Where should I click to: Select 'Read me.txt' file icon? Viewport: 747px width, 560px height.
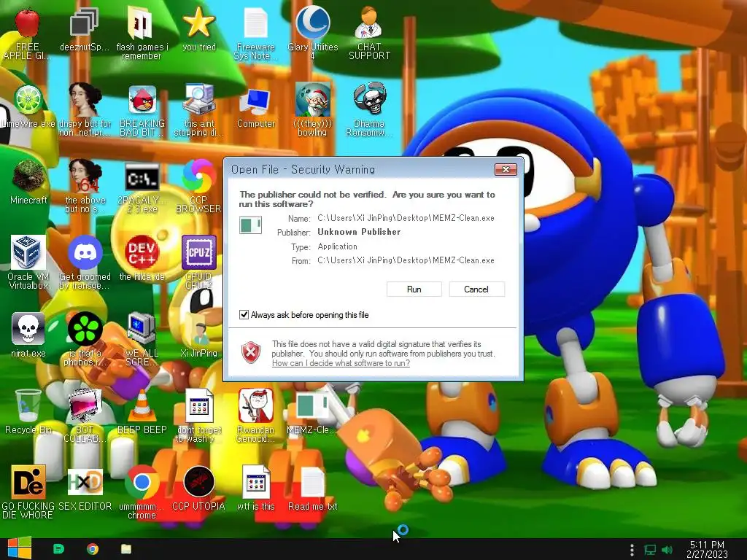coord(312,489)
